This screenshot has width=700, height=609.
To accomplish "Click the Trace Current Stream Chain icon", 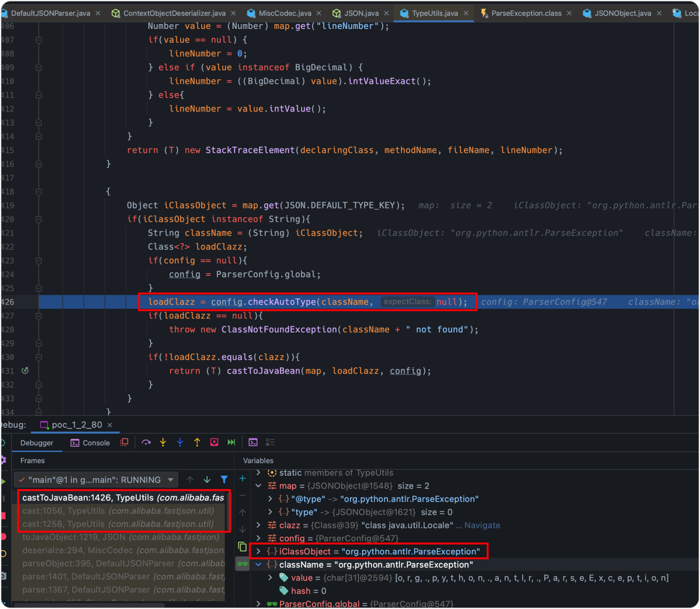I will [x=270, y=442].
